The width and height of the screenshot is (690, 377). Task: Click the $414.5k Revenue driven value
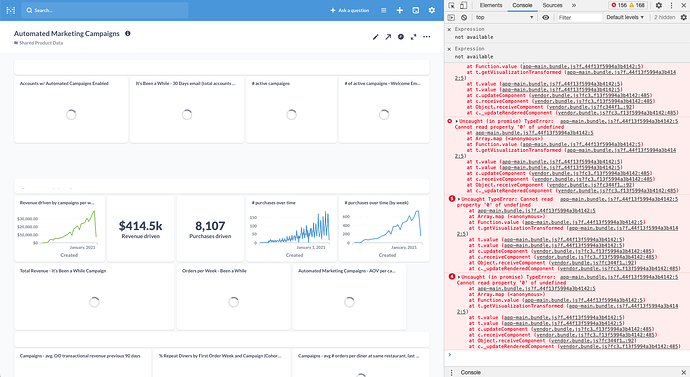pyautogui.click(x=140, y=226)
